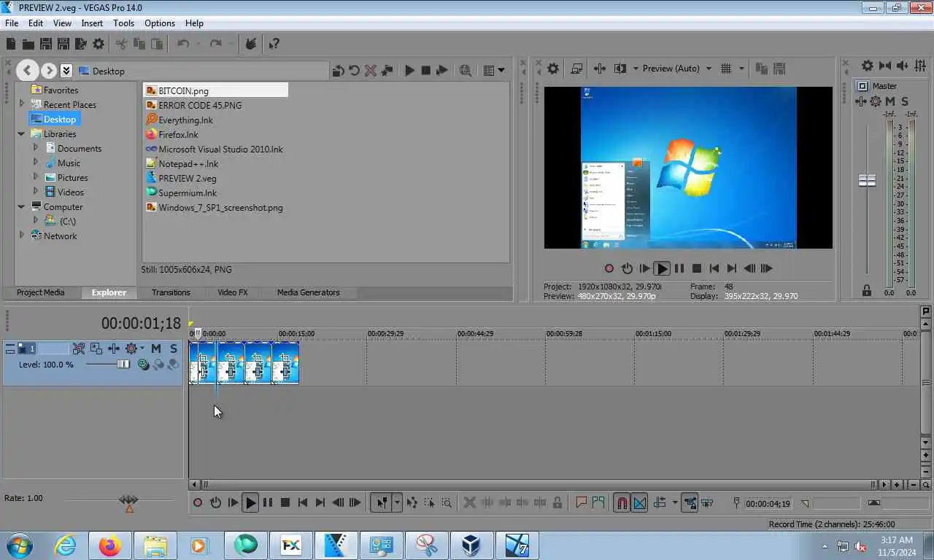934x560 pixels.
Task: Mute the Master bus
Action: [x=891, y=101]
